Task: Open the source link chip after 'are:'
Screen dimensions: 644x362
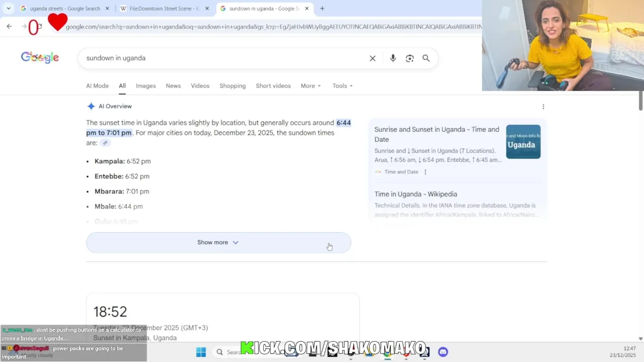Action: click(105, 143)
